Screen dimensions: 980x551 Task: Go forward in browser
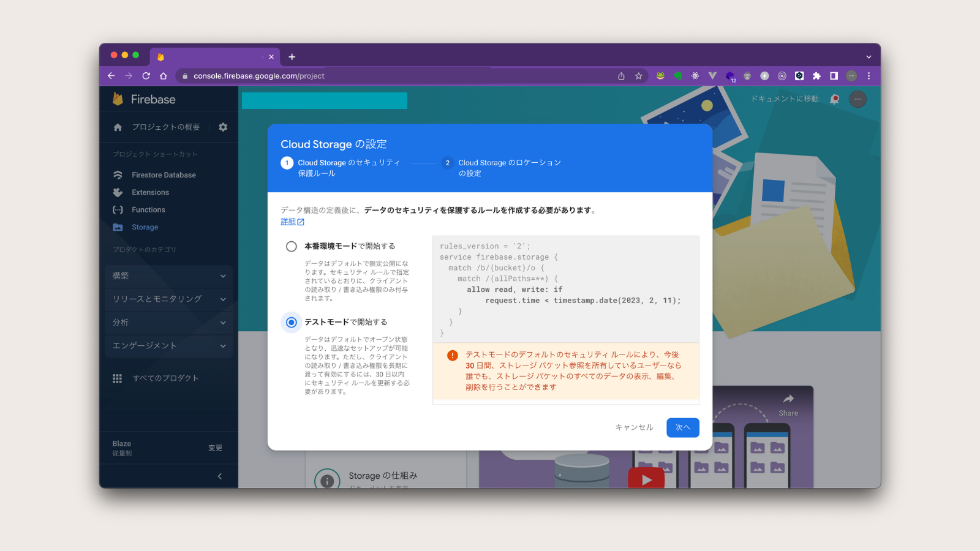129,76
